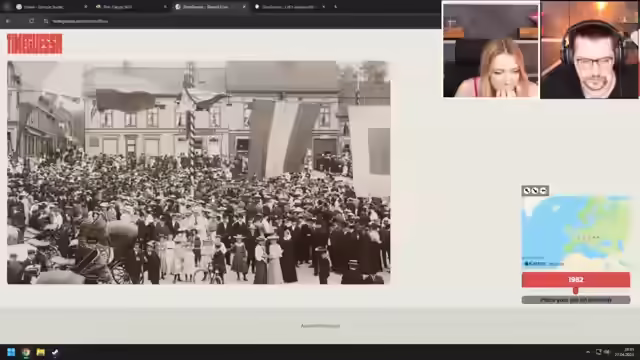Image resolution: width=640 pixels, height=360 pixels.
Task: Open Windows Start menu
Action: [11, 352]
